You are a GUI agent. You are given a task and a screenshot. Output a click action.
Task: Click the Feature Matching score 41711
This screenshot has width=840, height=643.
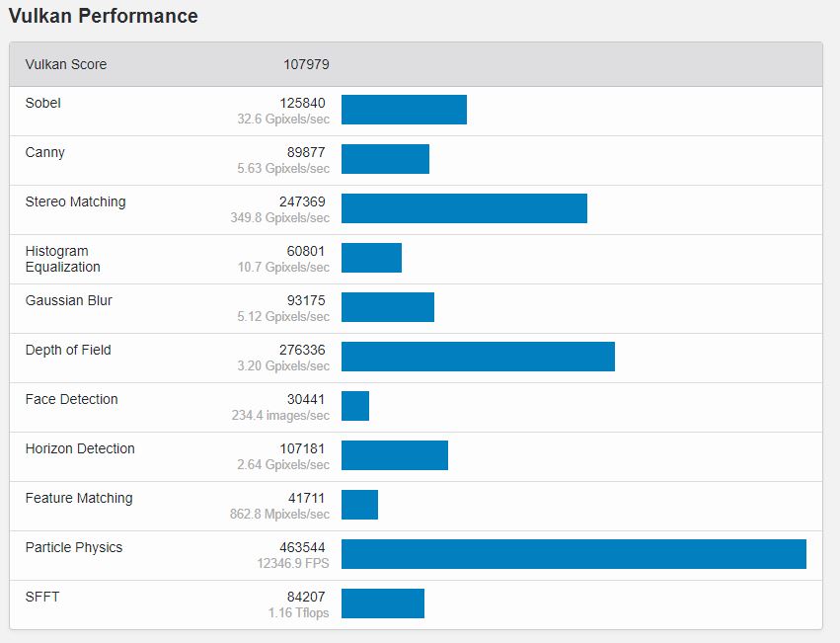click(303, 498)
